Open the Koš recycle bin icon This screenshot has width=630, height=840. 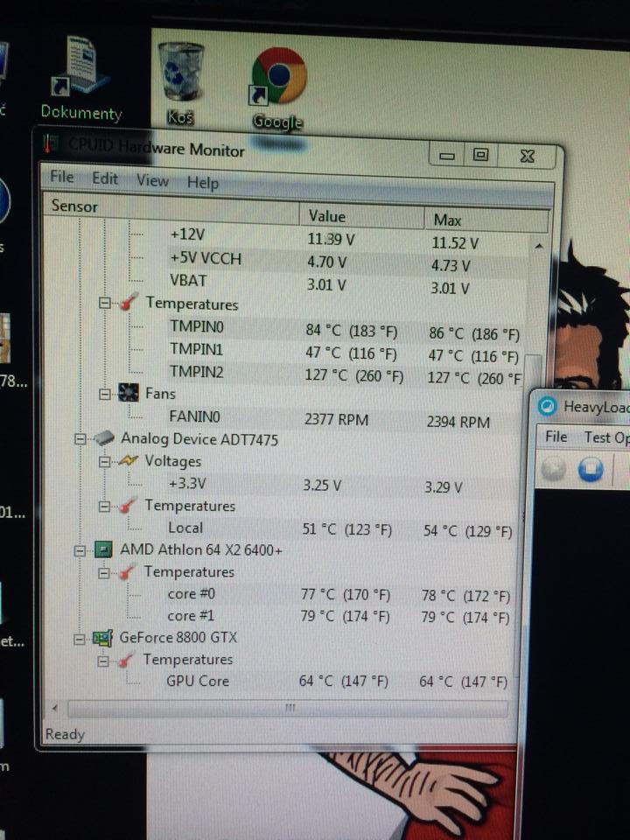coord(180,84)
